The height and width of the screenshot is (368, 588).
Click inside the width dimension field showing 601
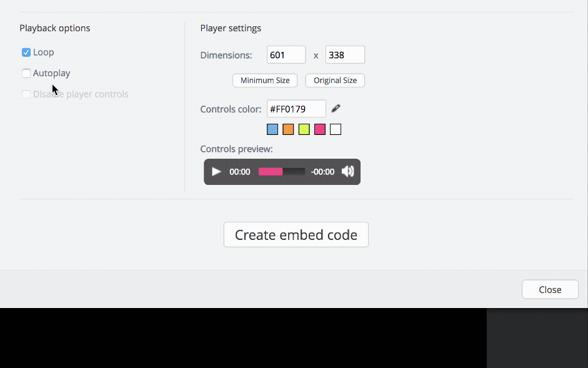pyautogui.click(x=286, y=54)
